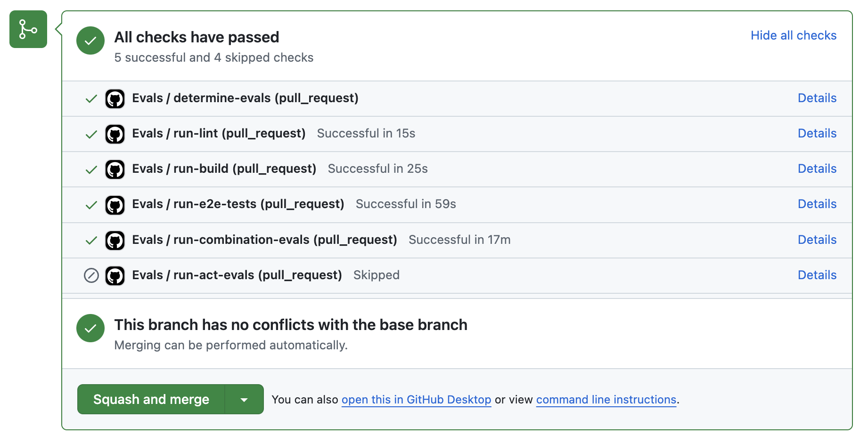Image resolution: width=868 pixels, height=435 pixels.
Task: Collapse list with Hide all checks
Action: pos(793,35)
